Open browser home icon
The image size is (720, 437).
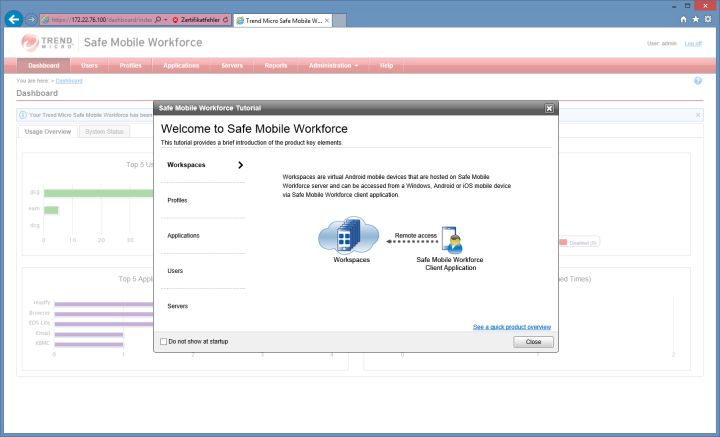(x=683, y=19)
